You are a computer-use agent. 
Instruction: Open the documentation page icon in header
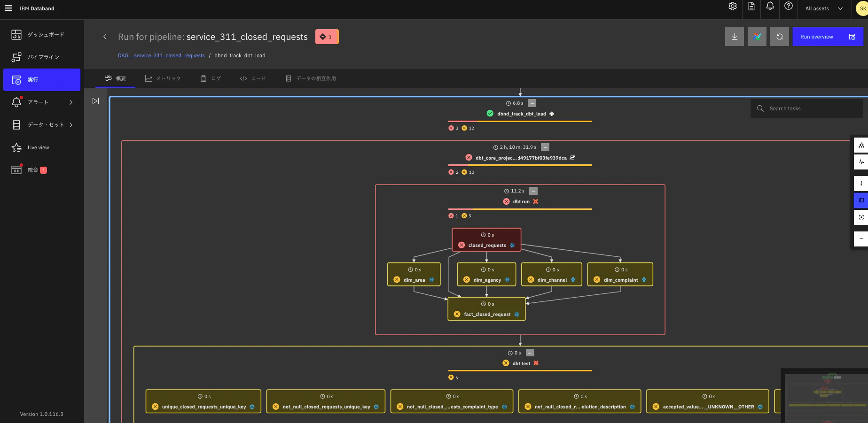point(751,6)
